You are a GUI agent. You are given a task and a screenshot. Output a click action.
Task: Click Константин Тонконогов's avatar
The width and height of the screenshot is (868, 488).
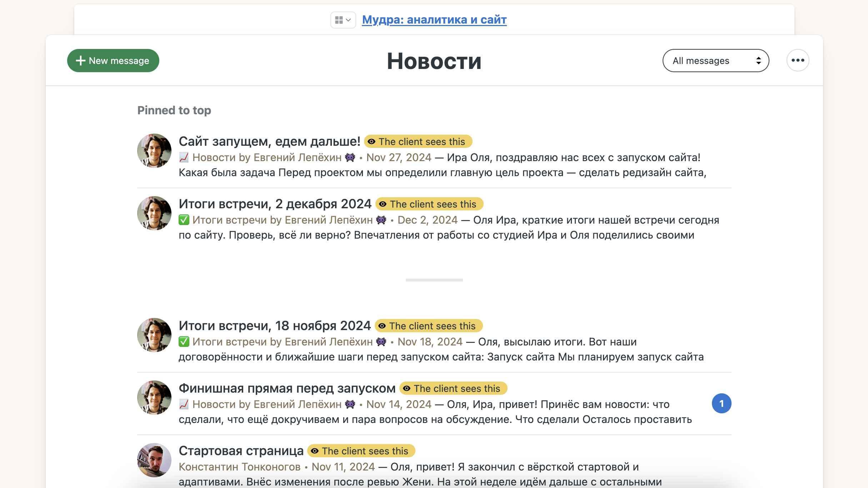click(x=154, y=460)
